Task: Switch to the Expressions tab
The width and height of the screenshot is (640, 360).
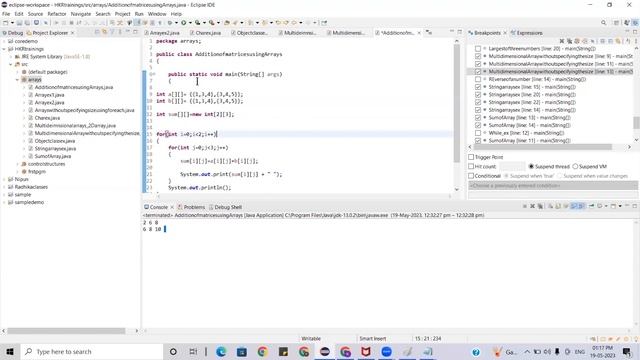Action: point(526,33)
